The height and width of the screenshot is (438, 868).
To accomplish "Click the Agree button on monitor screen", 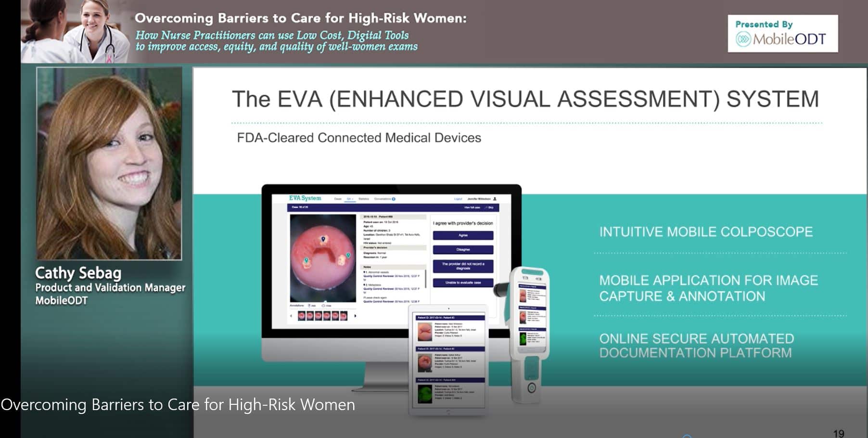I will coord(463,235).
